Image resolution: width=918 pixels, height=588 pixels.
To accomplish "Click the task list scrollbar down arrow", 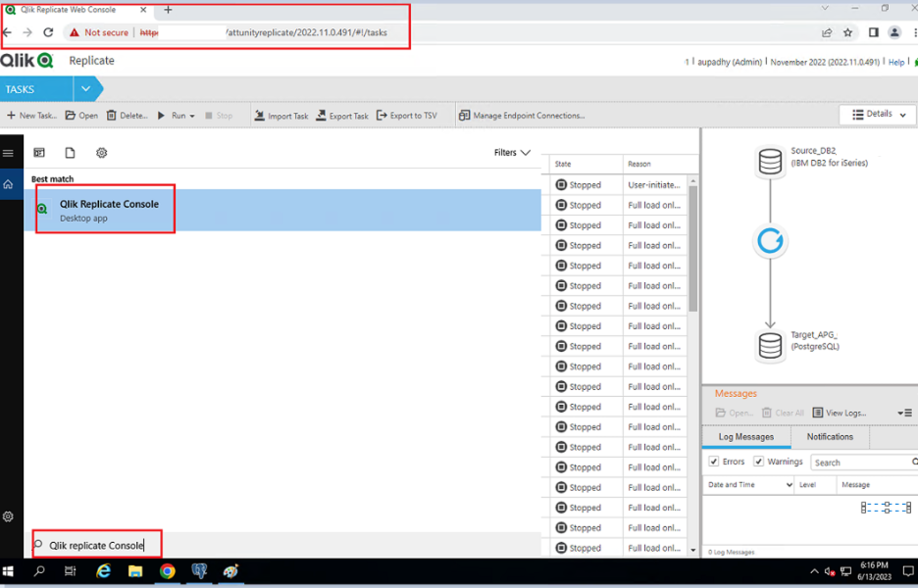I will [x=693, y=550].
